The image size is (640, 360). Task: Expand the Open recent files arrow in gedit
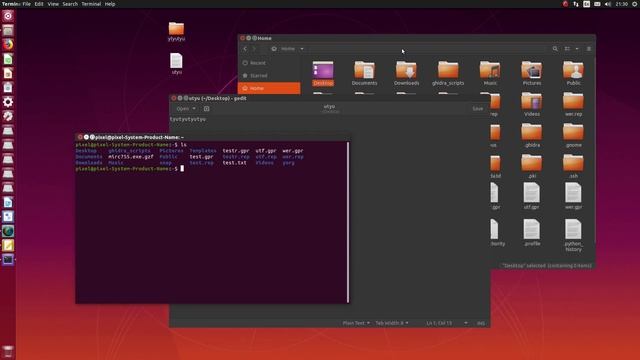click(x=194, y=109)
